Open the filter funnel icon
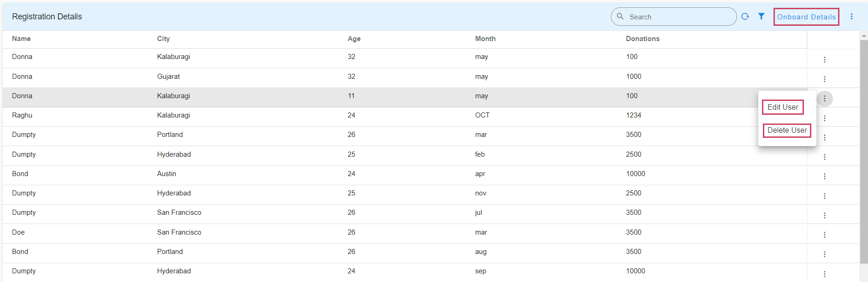Screen dimensions: 868x283 [x=762, y=17]
